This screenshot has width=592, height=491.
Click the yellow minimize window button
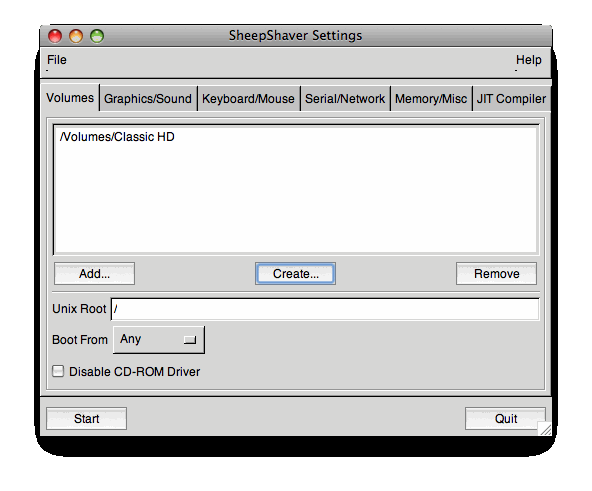76,36
